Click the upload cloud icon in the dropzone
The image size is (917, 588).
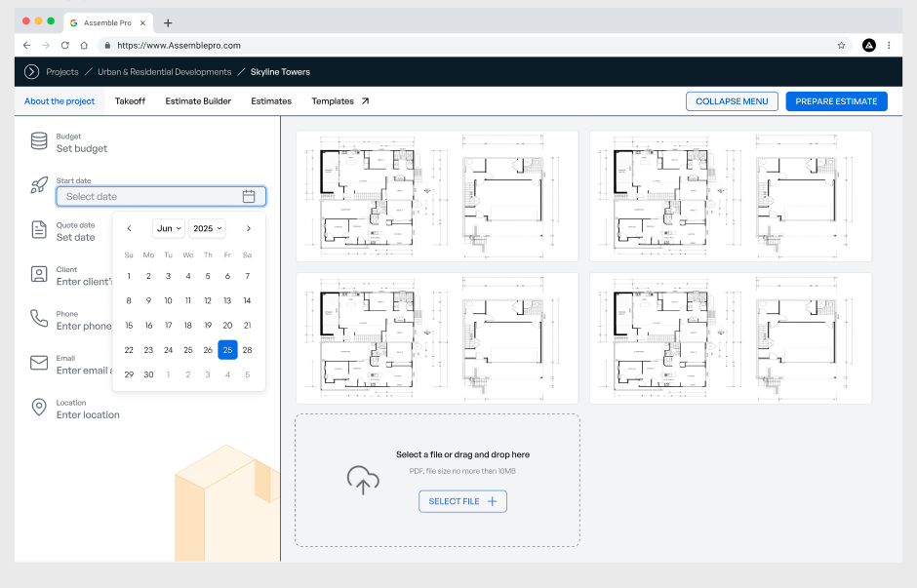click(x=362, y=480)
